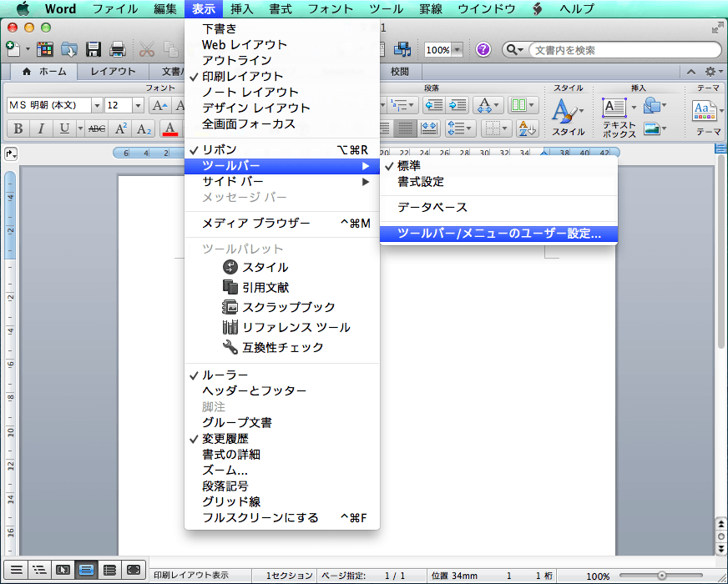Open the スクラップブック palette
Viewport: 728px width, 584px height.
282,307
